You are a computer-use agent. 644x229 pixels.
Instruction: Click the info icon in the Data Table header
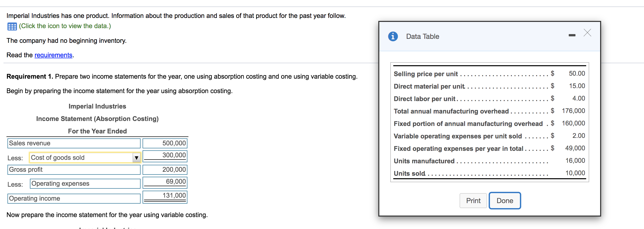point(393,36)
